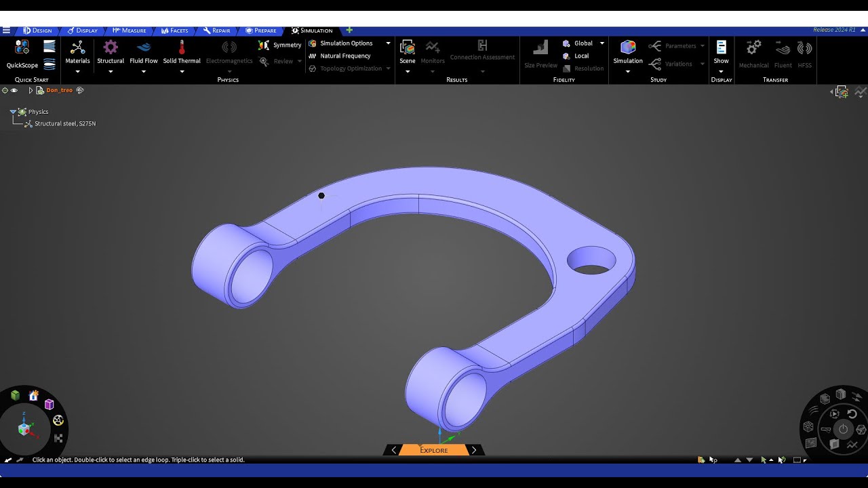Switch to the Design tab

pyautogui.click(x=37, y=30)
